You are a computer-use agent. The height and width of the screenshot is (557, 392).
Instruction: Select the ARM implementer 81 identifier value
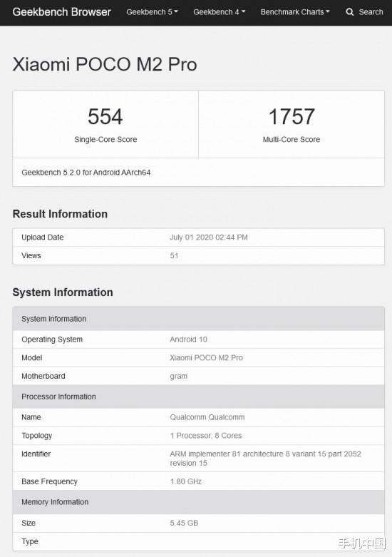click(265, 459)
